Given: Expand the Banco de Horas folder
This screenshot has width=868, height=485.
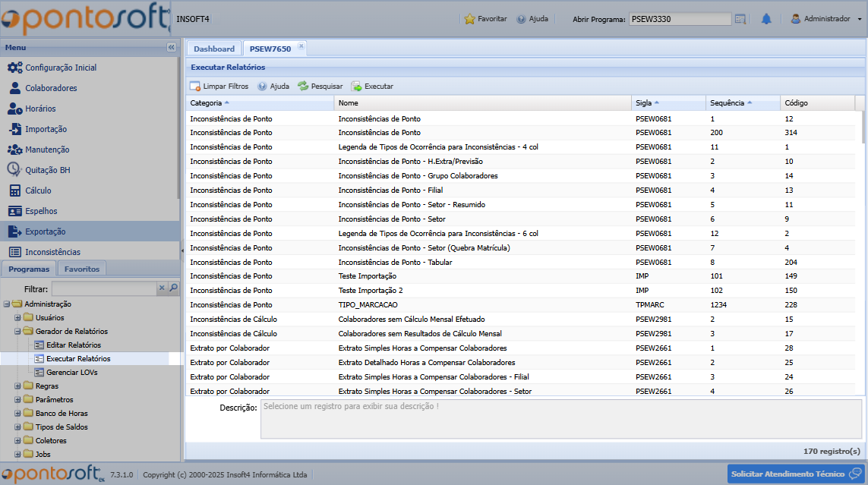Looking at the screenshot, I should pos(18,414).
